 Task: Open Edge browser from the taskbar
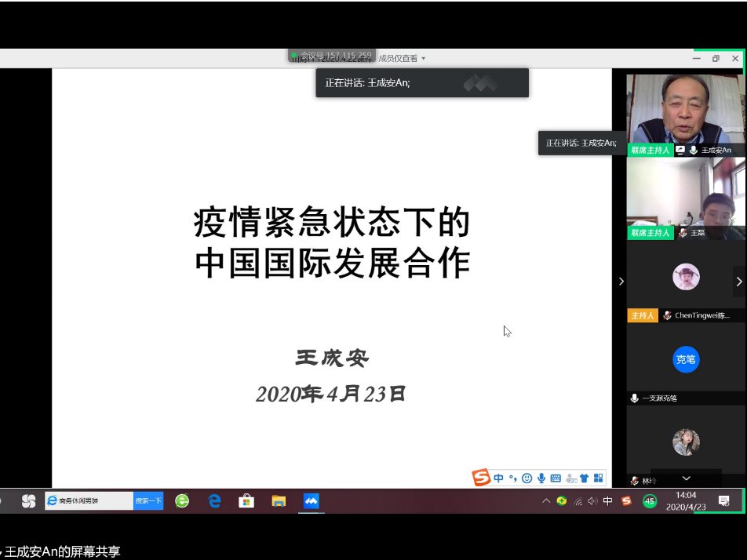coord(214,501)
